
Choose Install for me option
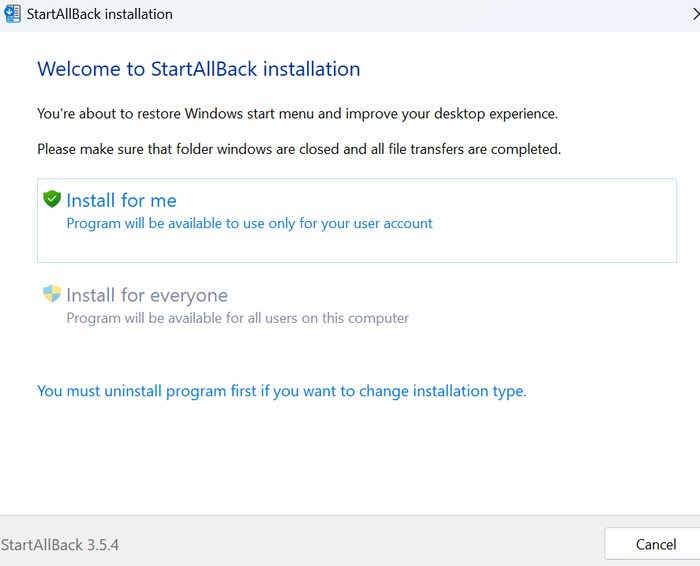pyautogui.click(x=357, y=221)
